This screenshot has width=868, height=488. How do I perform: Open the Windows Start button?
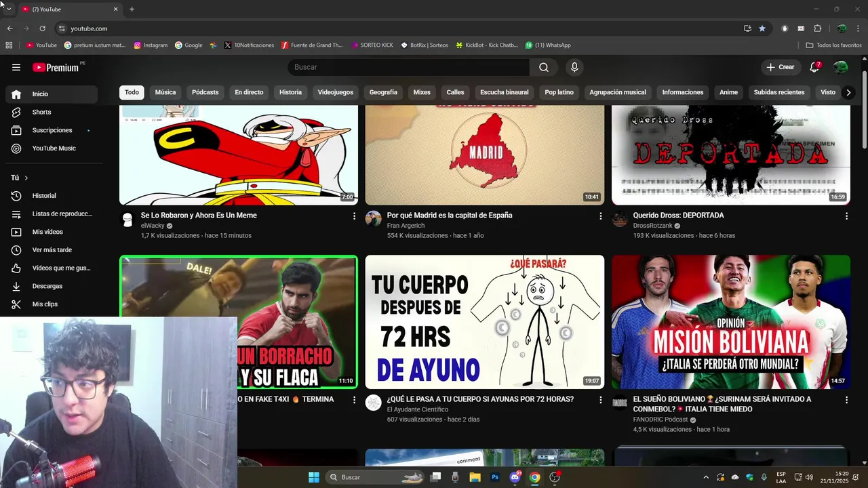click(x=314, y=477)
